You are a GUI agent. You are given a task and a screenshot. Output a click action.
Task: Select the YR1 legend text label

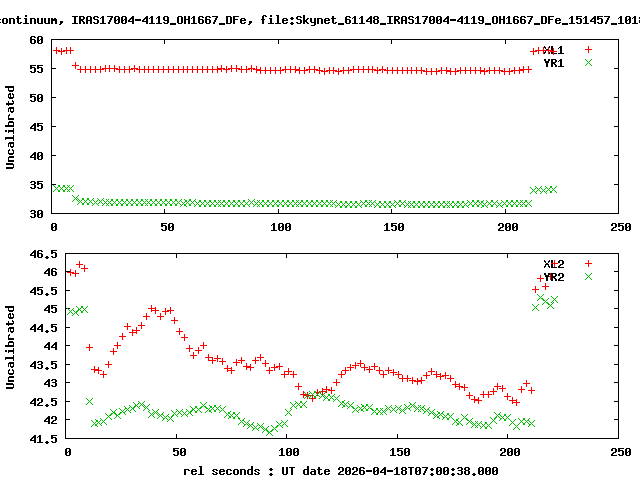click(553, 62)
